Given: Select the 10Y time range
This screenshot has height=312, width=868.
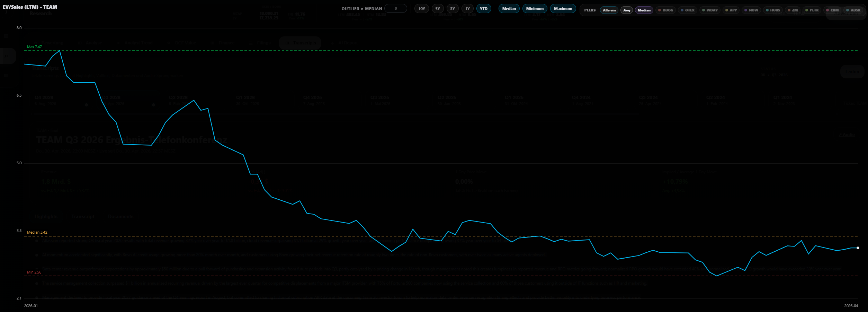Looking at the screenshot, I should pos(421,9).
